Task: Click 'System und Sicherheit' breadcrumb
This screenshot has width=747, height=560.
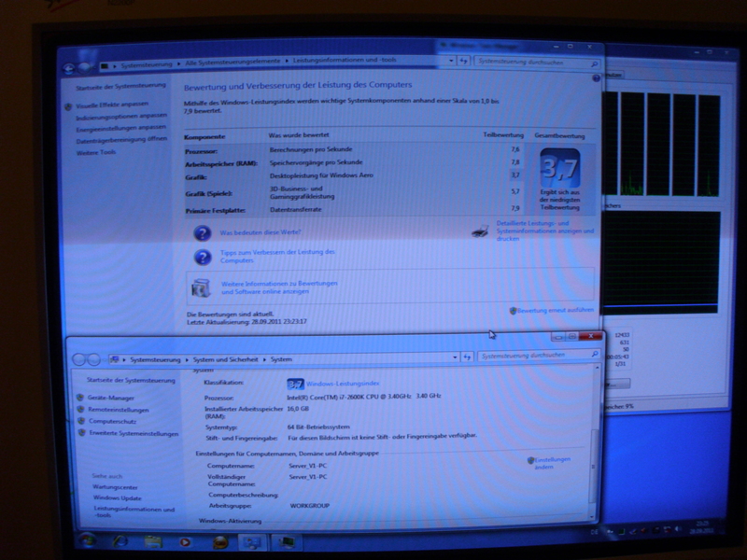Action: 225,359
